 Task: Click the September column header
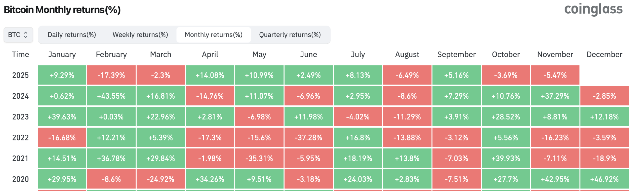[456, 55]
